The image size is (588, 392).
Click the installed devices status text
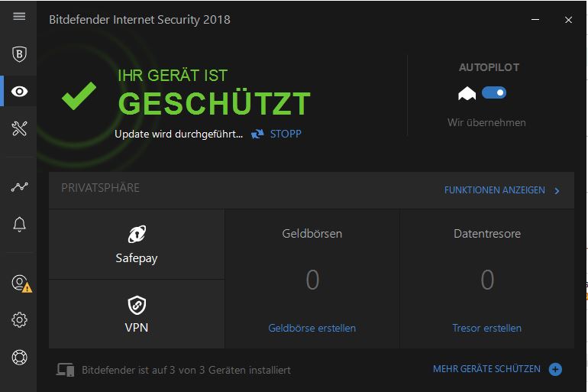coord(186,370)
